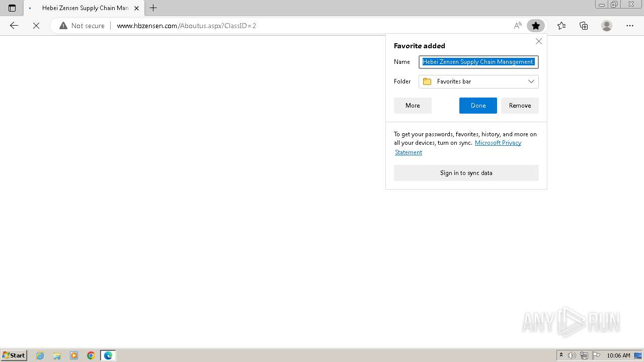Toggle the favorite star in address bar
The image size is (644, 362).
tap(536, 26)
